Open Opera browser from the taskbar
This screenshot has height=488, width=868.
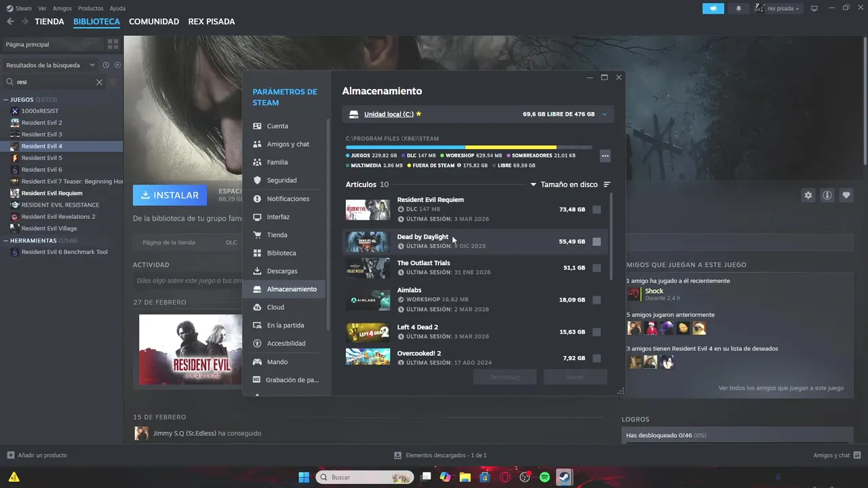[x=505, y=477]
